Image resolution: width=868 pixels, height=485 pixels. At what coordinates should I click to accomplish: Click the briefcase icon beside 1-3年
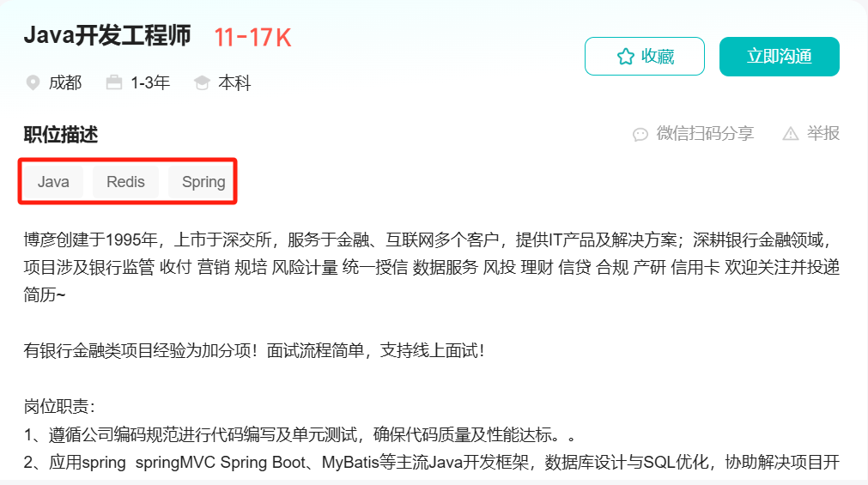[114, 82]
